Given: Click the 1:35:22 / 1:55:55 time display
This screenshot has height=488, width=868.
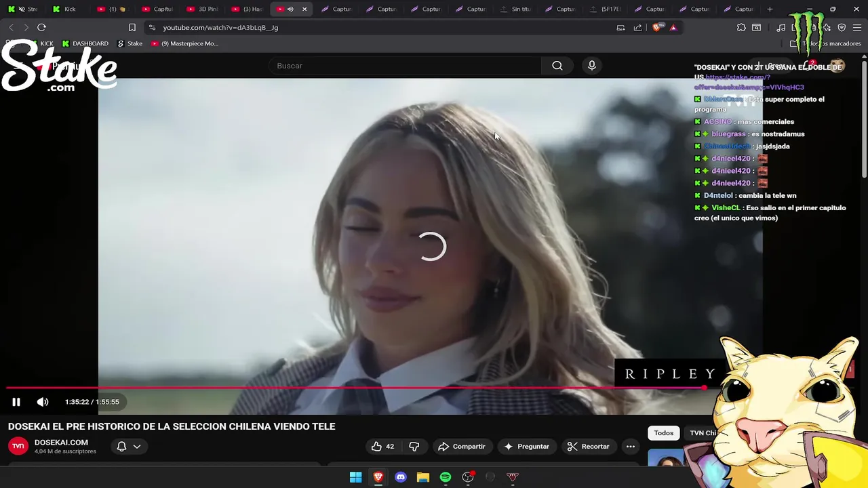Looking at the screenshot, I should point(92,402).
